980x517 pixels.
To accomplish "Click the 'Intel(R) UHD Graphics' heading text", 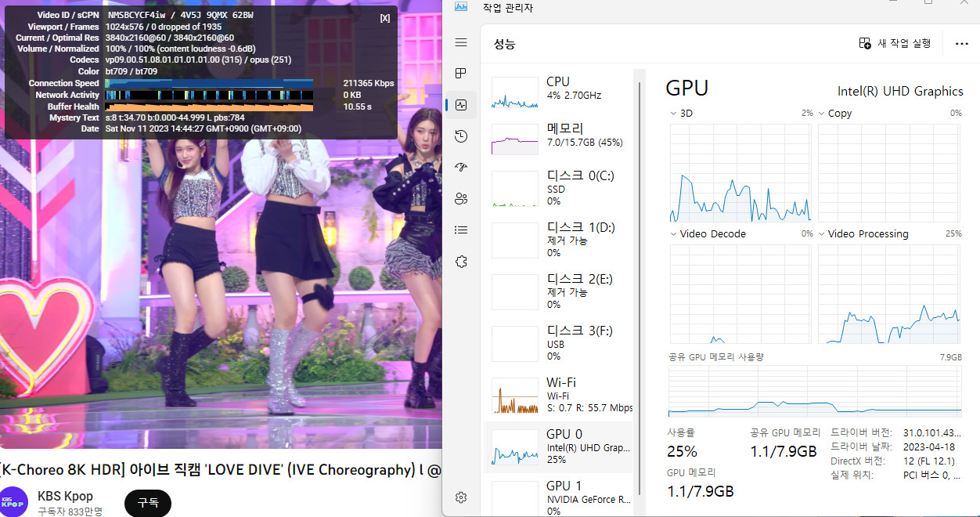I will point(900,92).
